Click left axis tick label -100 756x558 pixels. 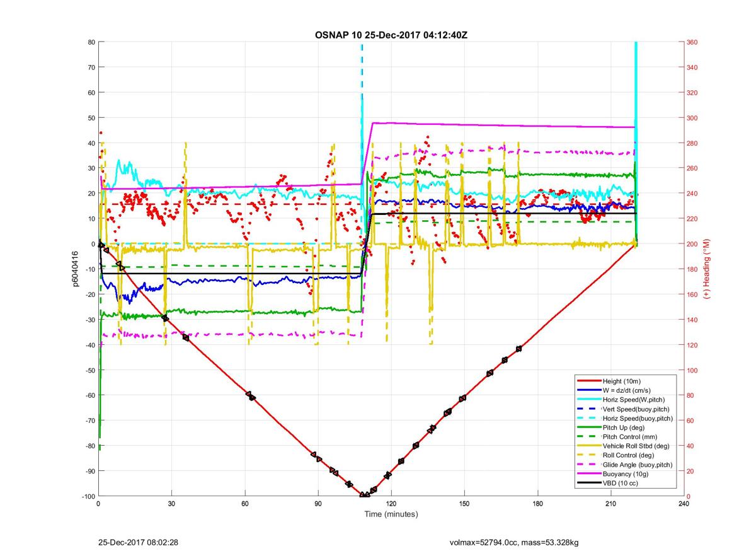[88, 496]
